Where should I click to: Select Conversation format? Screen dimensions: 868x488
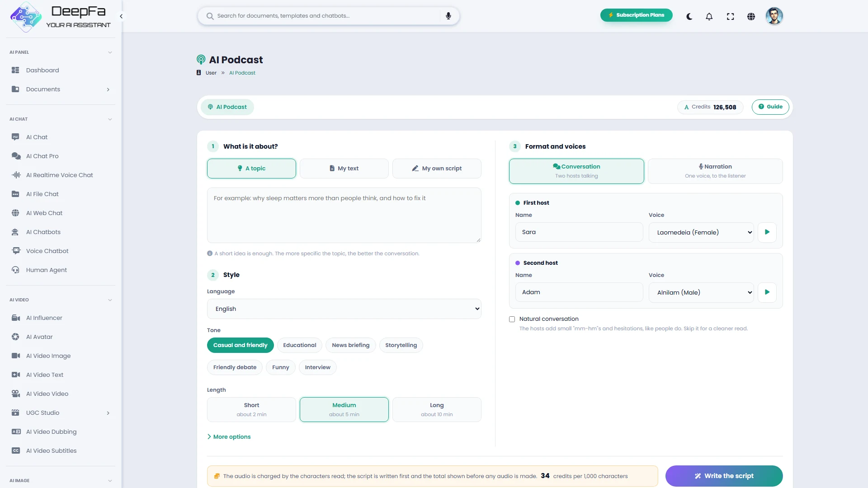pos(576,171)
